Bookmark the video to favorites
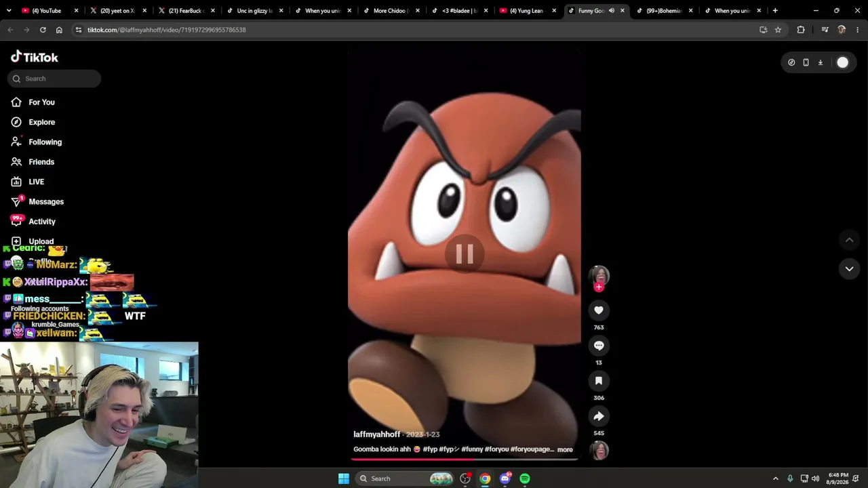The image size is (868, 488). pos(599,381)
